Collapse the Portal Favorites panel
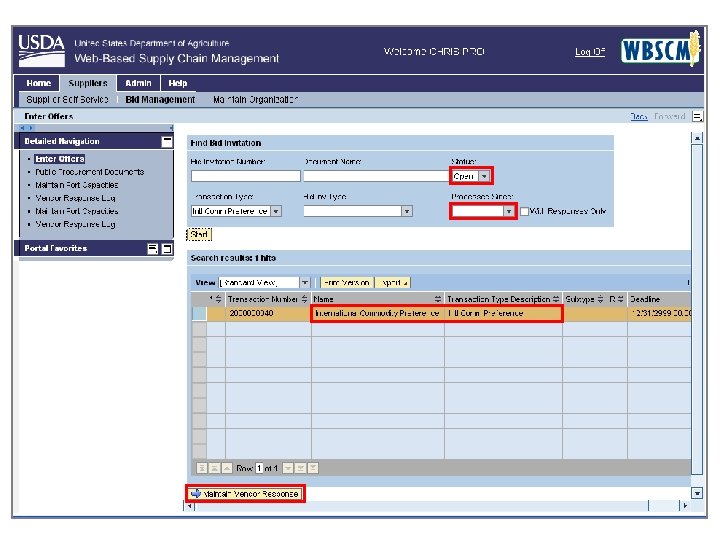 pyautogui.click(x=167, y=249)
